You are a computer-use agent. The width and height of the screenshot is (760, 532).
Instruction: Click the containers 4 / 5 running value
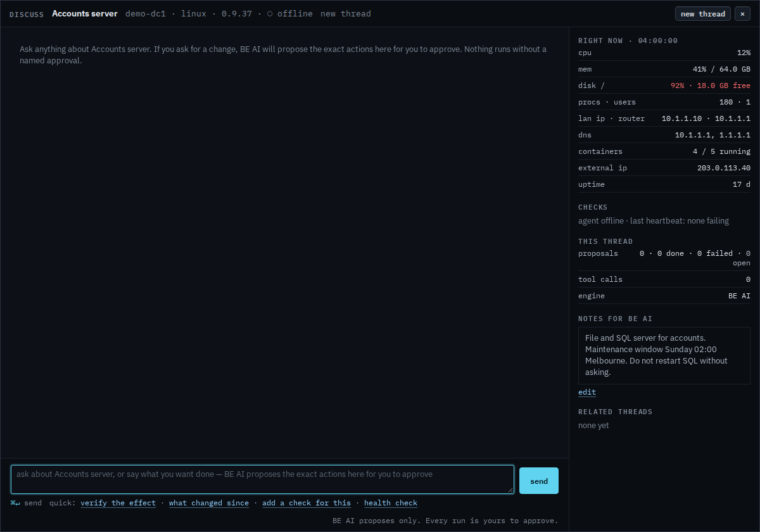pos(721,151)
